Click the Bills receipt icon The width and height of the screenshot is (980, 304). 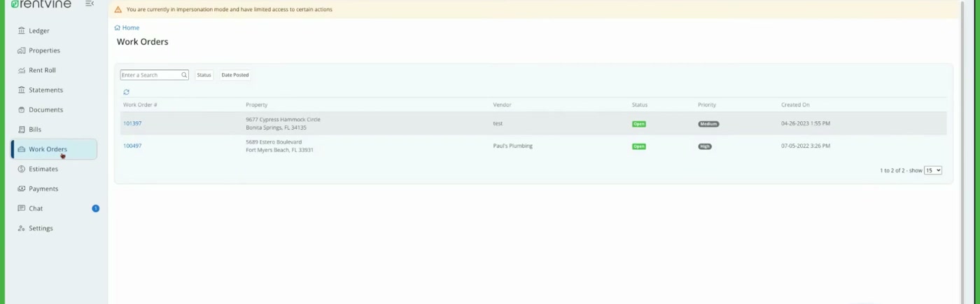22,130
